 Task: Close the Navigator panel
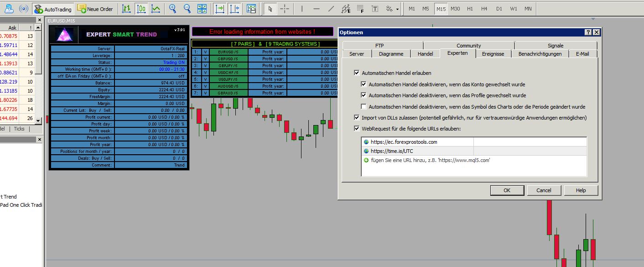pyautogui.click(x=40, y=140)
